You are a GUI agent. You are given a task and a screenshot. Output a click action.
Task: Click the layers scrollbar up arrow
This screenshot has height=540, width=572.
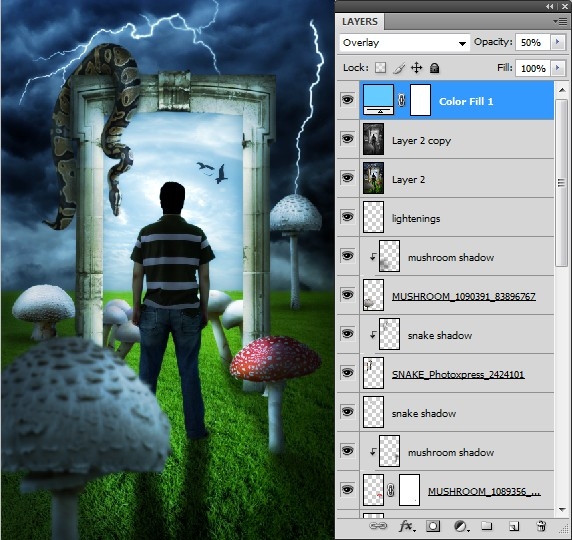coord(562,90)
